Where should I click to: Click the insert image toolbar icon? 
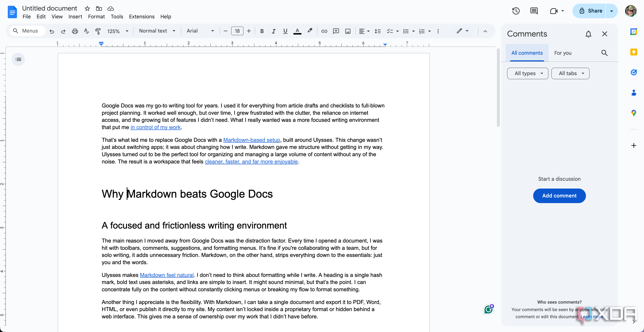click(x=348, y=31)
